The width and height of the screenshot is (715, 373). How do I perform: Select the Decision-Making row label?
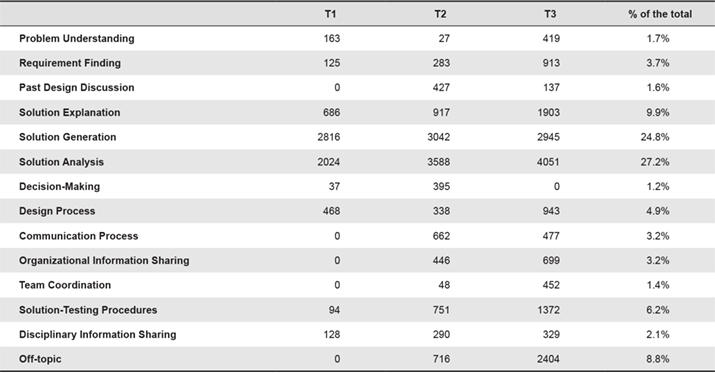(x=59, y=186)
